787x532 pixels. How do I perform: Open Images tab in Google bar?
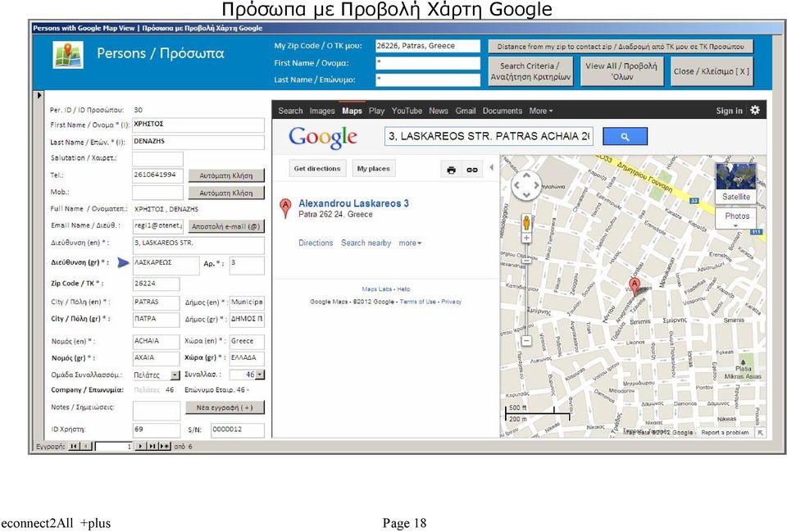coord(322,111)
